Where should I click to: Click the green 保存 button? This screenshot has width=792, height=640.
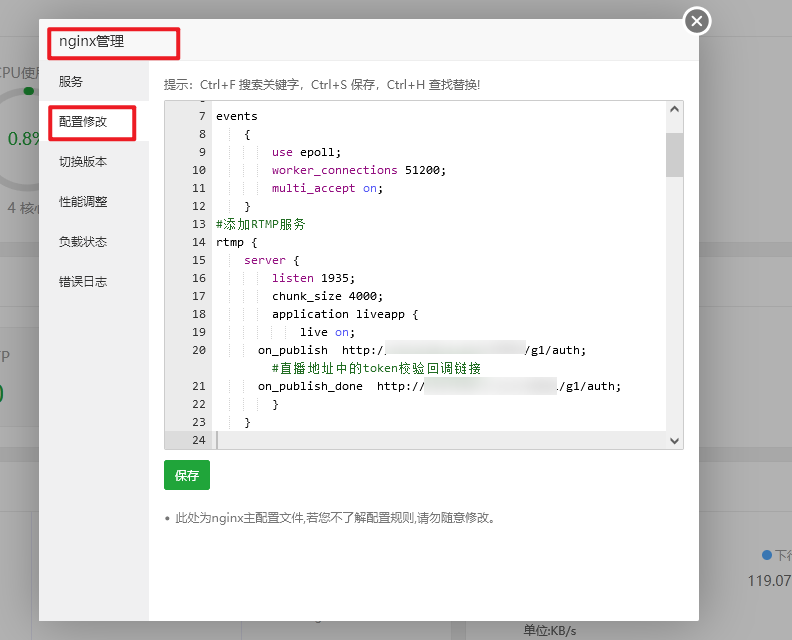click(x=187, y=475)
